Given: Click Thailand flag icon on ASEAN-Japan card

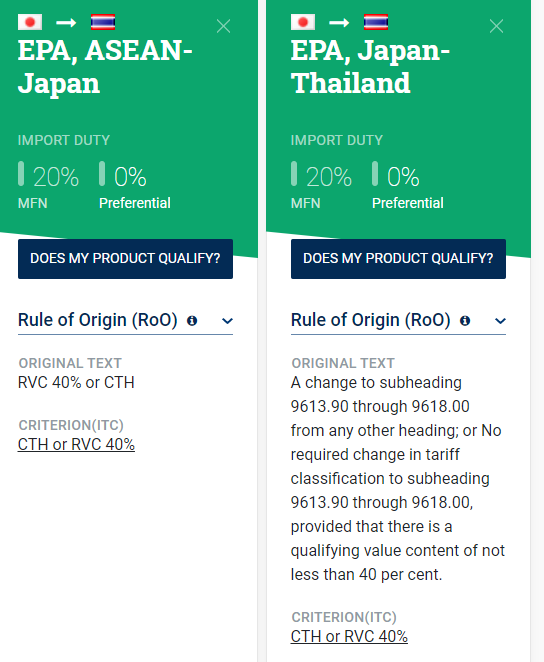Looking at the screenshot, I should click(103, 22).
